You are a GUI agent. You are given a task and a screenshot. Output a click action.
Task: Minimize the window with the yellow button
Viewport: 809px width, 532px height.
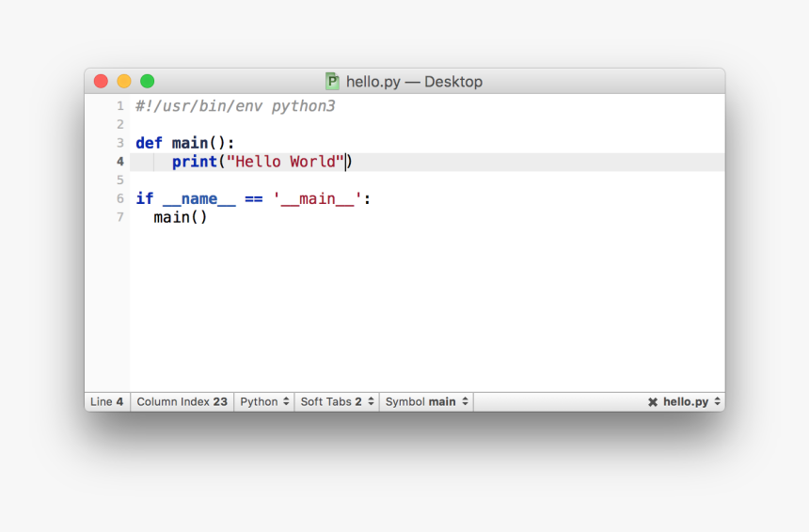(124, 82)
